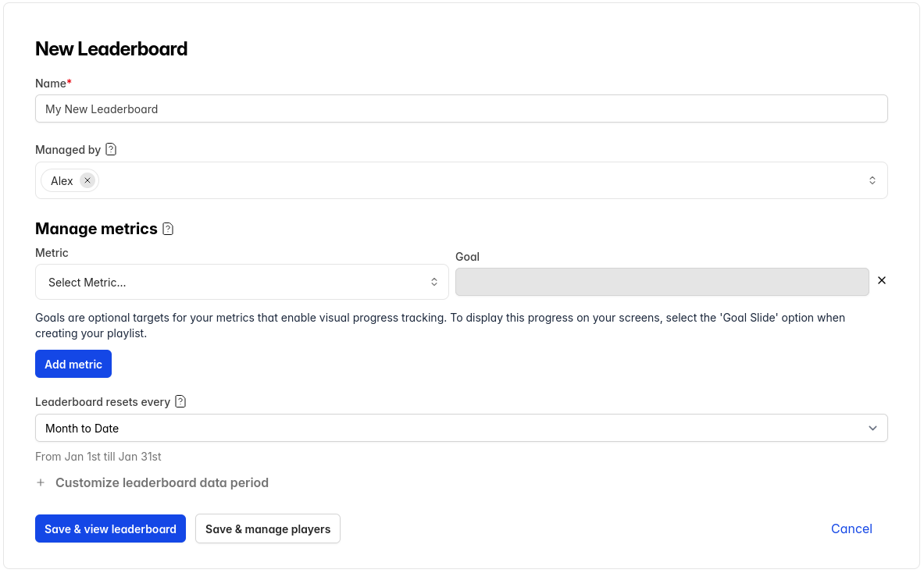924x573 pixels.
Task: Open the Month to Date reset options
Action: coord(461,428)
